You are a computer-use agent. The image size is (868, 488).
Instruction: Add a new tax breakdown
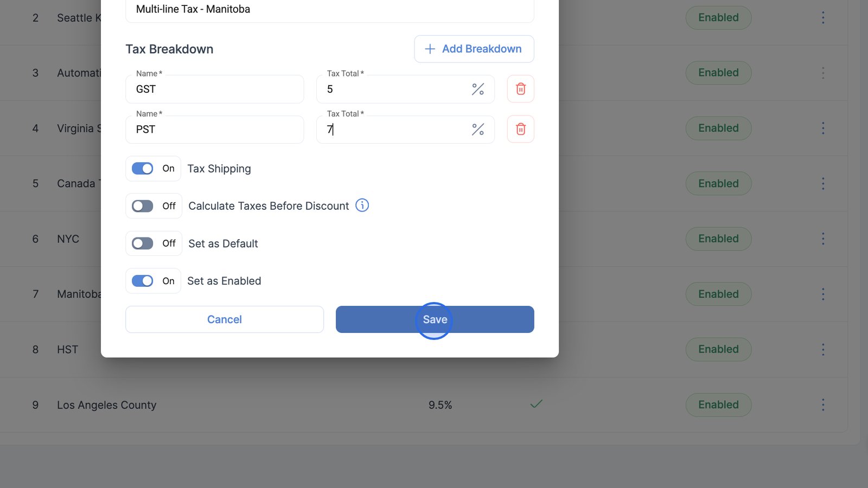point(474,49)
